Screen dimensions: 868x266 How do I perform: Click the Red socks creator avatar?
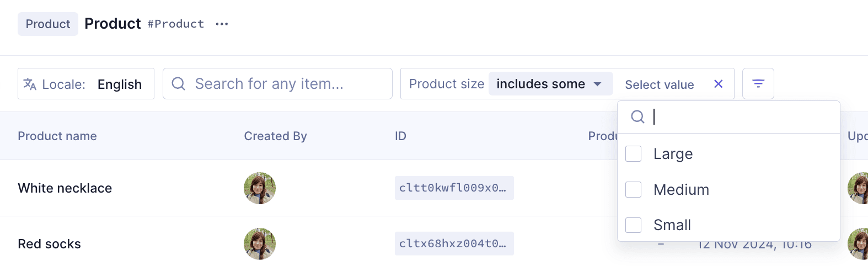[260, 244]
